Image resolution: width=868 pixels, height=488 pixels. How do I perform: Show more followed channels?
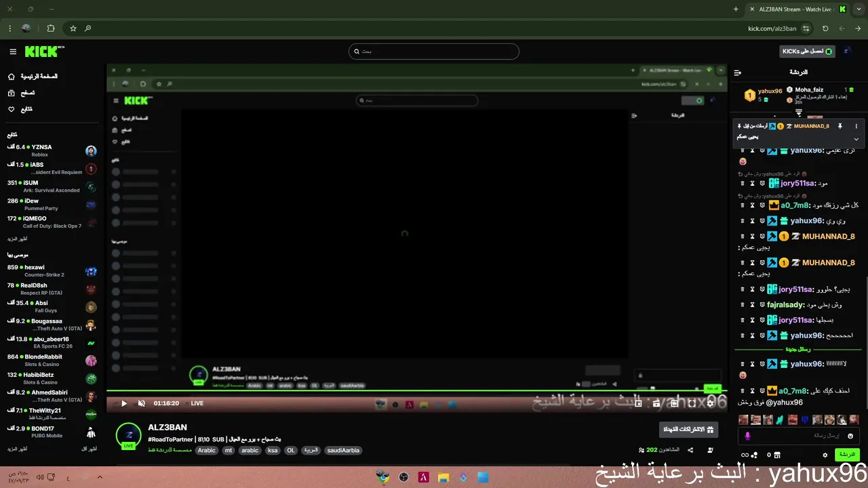[x=18, y=239]
